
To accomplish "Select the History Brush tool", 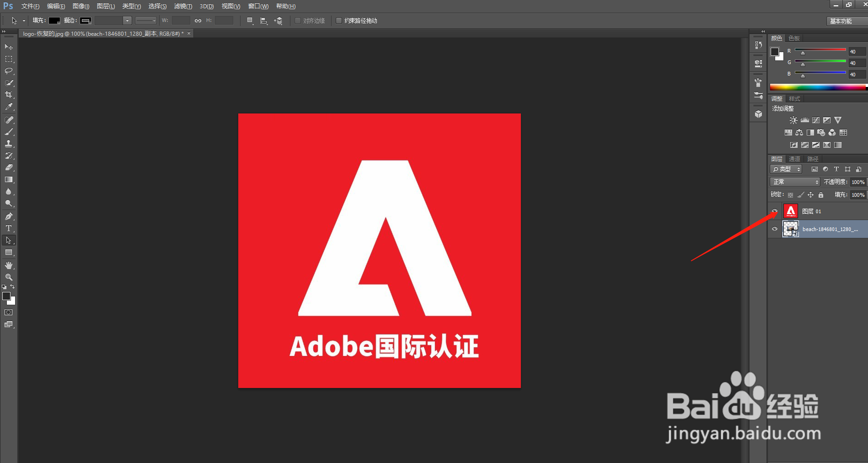I will tap(9, 156).
